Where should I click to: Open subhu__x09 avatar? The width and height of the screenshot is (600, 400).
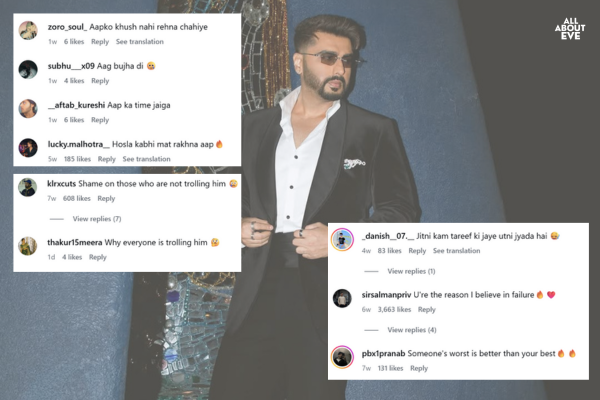(x=29, y=70)
